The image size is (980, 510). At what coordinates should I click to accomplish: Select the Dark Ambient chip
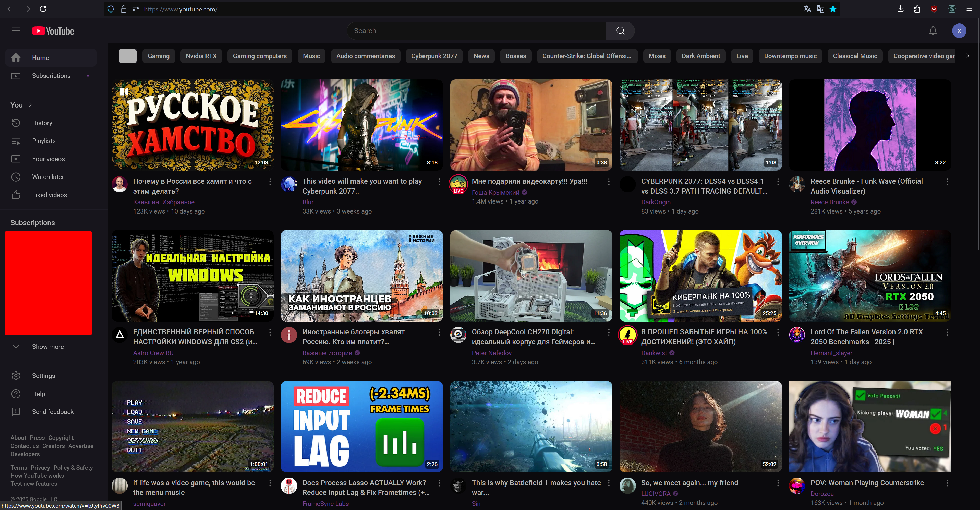(701, 56)
